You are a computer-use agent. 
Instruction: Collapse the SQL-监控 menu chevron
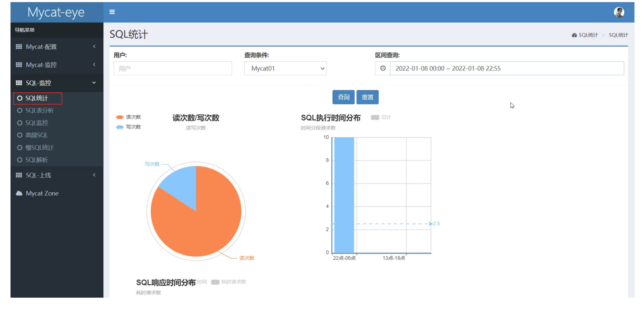click(x=94, y=83)
